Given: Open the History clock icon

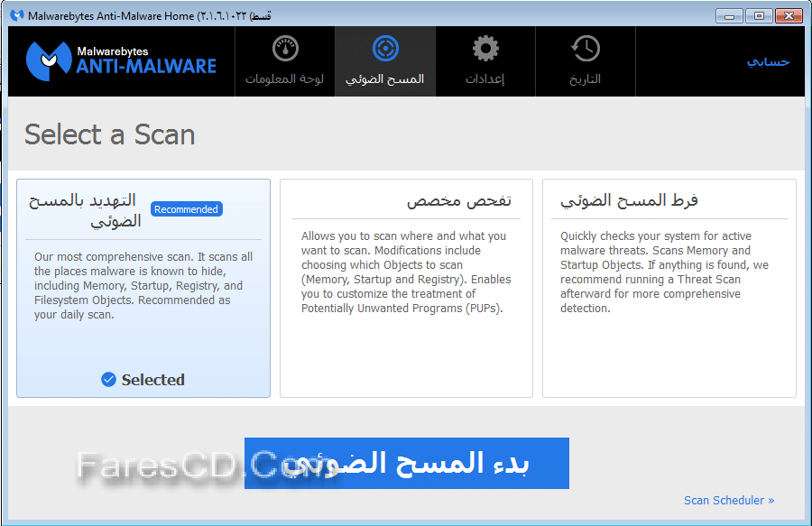Looking at the screenshot, I should [586, 49].
